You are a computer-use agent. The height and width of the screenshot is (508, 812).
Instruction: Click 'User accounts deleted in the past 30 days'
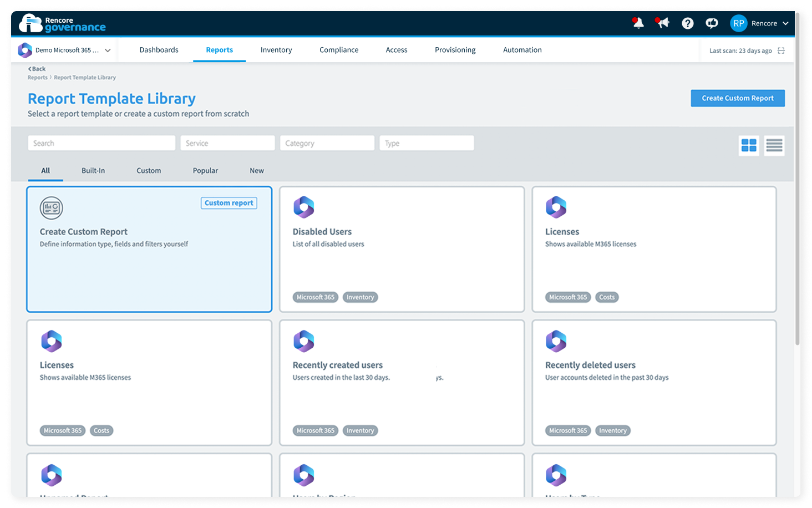pos(607,378)
